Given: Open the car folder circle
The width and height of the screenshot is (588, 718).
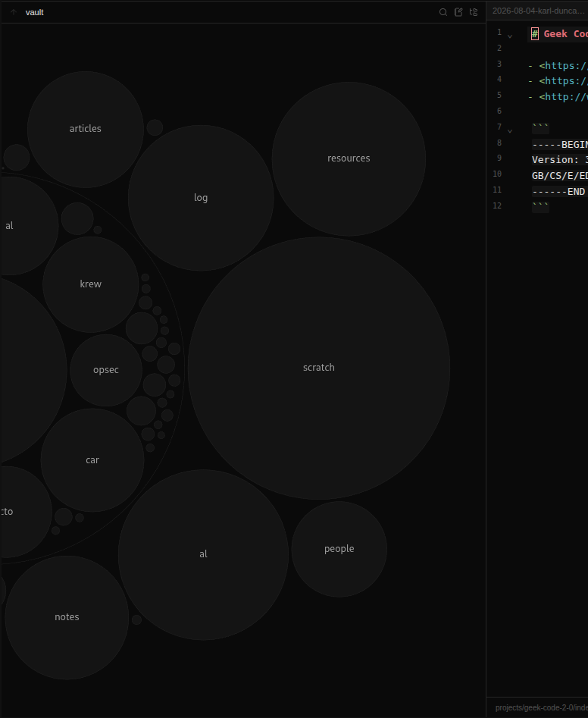Looking at the screenshot, I should (92, 460).
